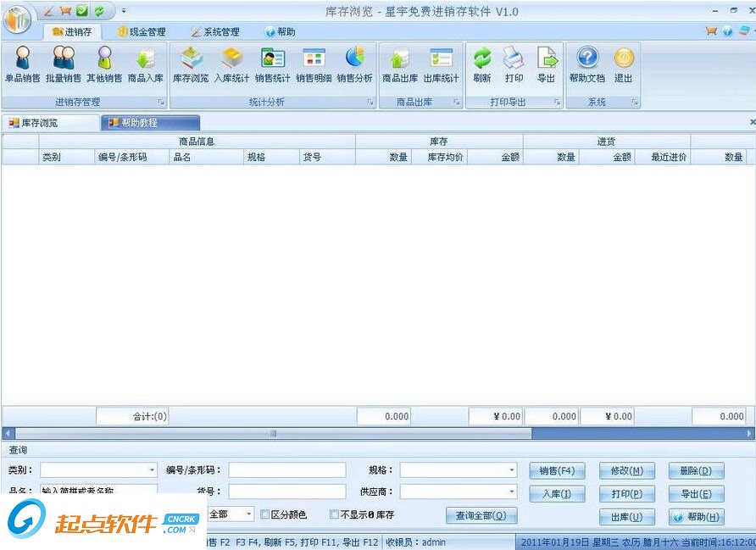Click the 导出(E) button
Image resolution: width=756 pixels, height=550 pixels.
click(x=696, y=493)
